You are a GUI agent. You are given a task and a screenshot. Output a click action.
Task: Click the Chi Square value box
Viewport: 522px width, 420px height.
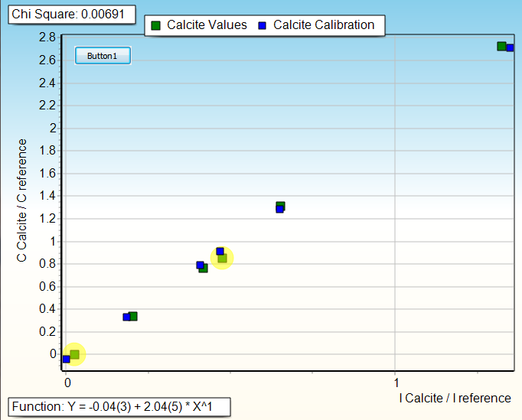[x=72, y=15]
